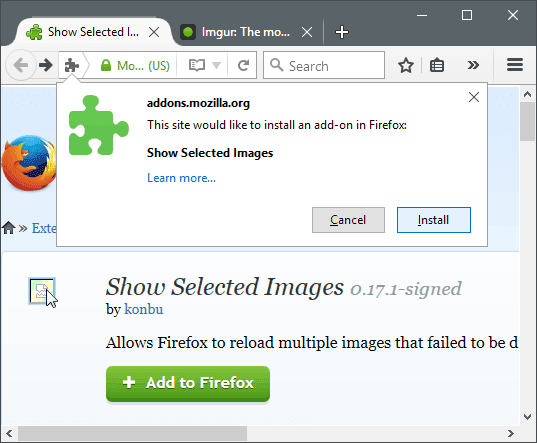Click Install in the add-on prompt
Screen dimensions: 537x443
[x=434, y=220]
